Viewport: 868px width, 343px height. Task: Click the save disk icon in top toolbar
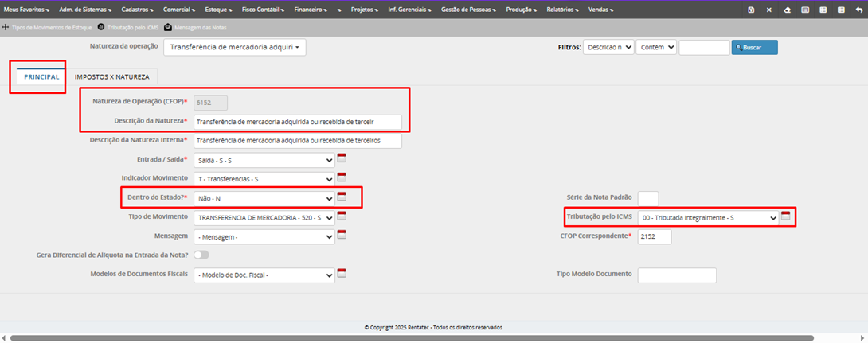[751, 9]
